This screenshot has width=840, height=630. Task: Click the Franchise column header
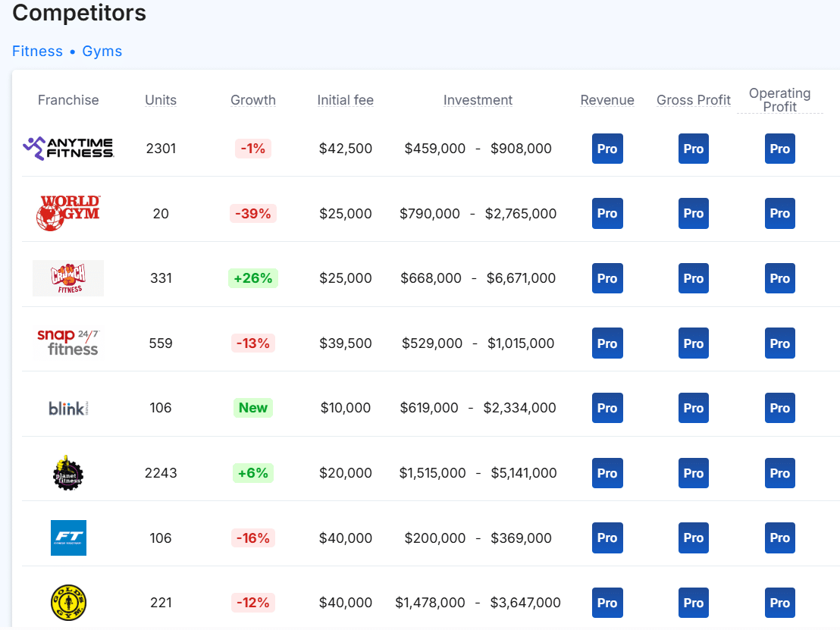click(x=68, y=100)
